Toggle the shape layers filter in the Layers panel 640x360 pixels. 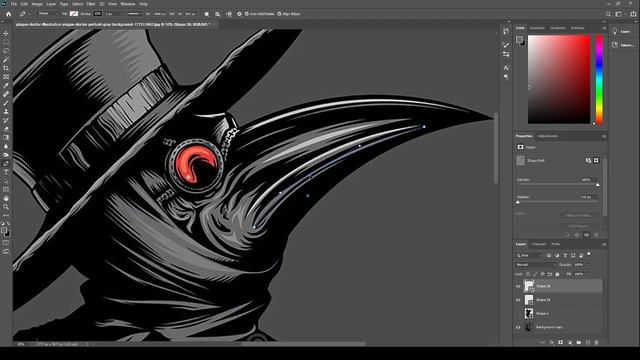click(x=573, y=256)
